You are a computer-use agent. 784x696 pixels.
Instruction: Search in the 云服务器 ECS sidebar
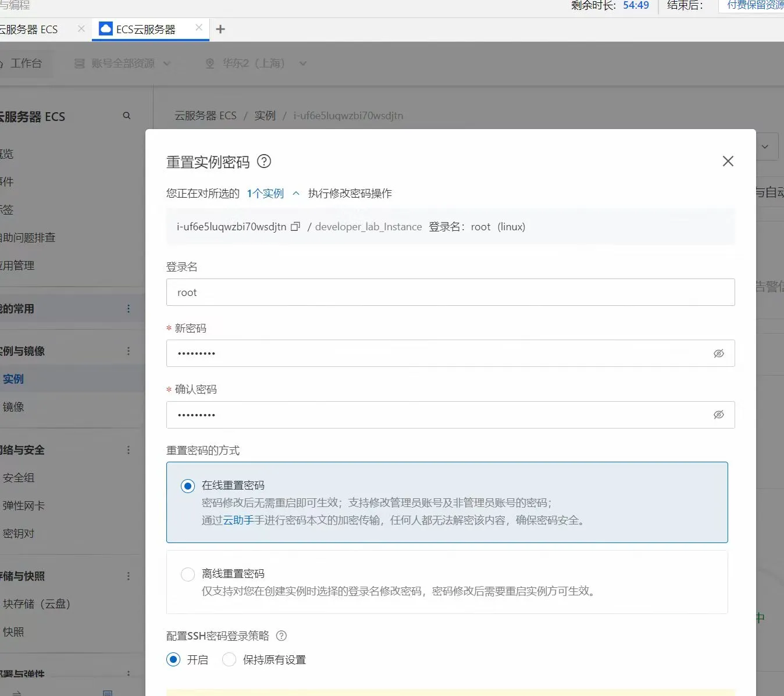(x=127, y=116)
